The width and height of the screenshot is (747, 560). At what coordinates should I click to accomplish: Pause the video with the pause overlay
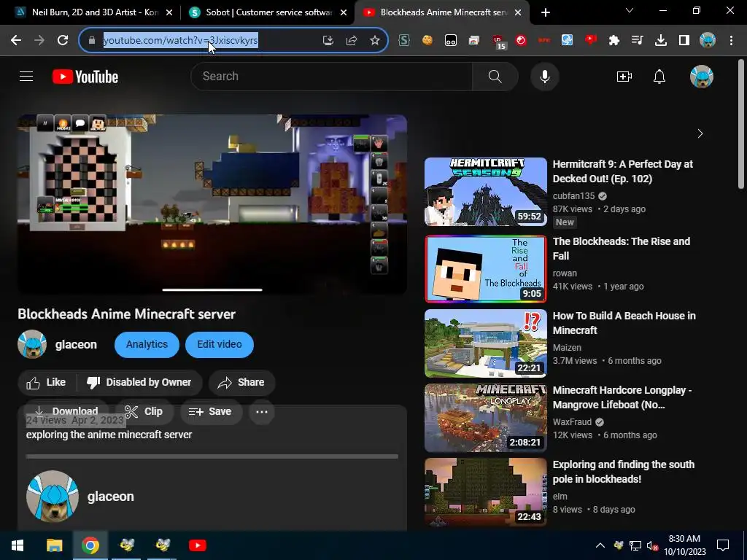[x=44, y=123]
